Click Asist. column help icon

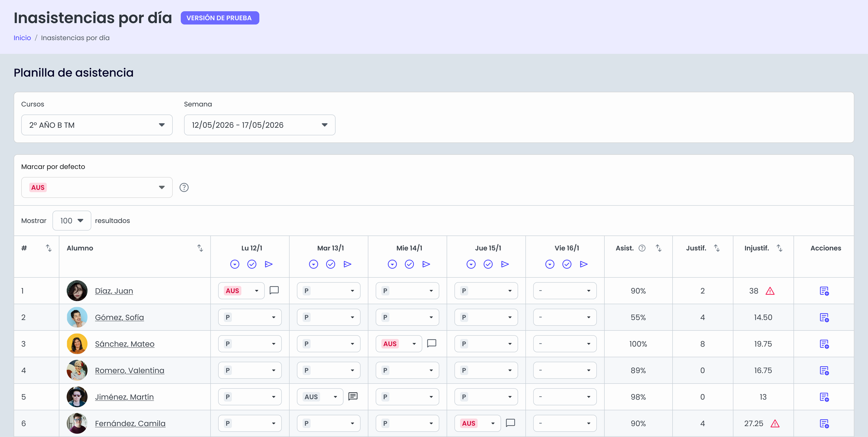642,248
